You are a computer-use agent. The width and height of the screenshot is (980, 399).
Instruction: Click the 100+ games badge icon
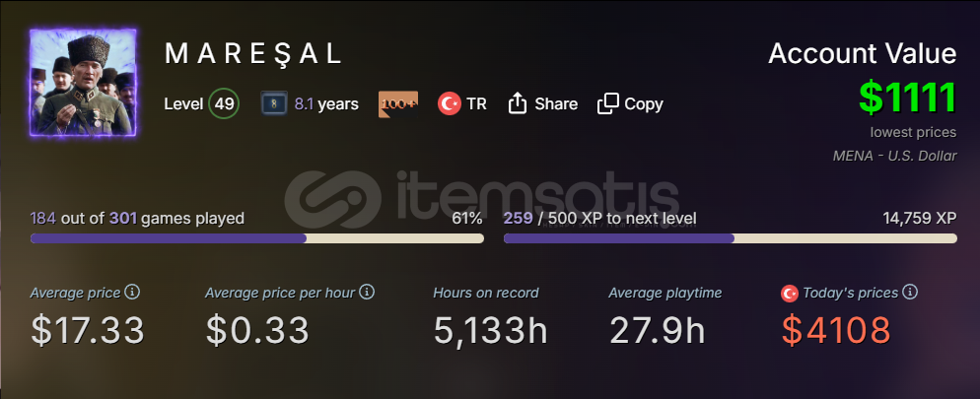(x=397, y=103)
